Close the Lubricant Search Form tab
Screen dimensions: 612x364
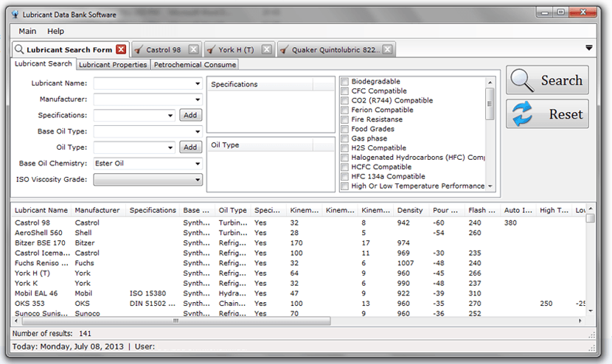tap(122, 49)
